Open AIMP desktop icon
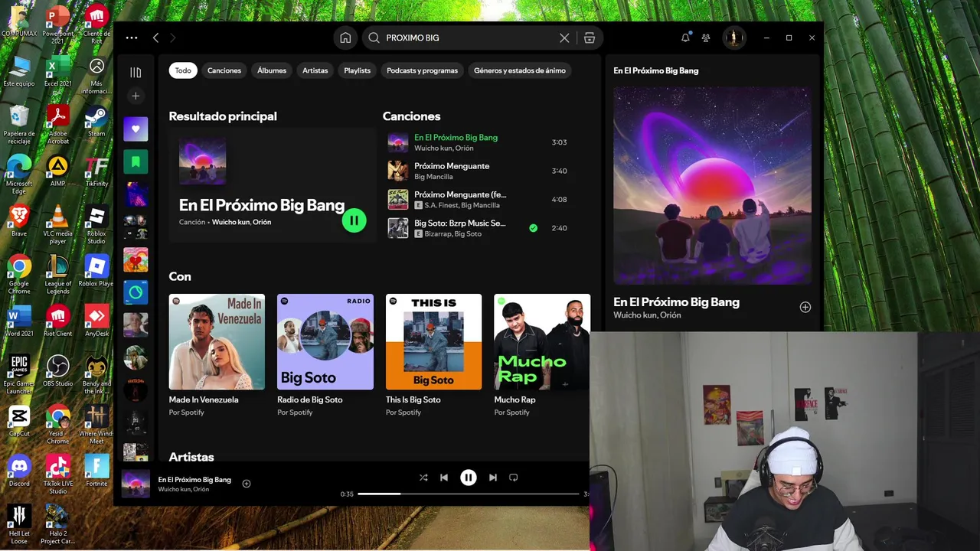 coord(57,171)
